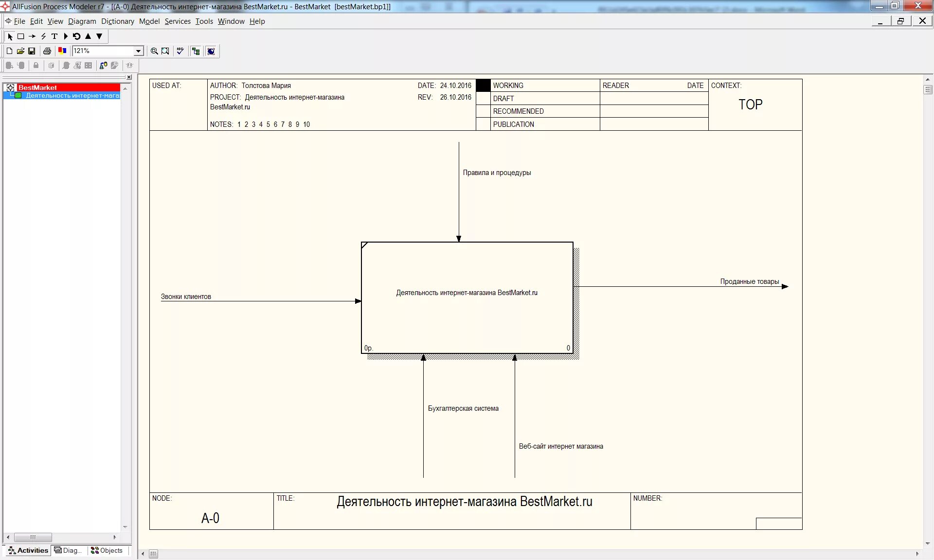
Task: Go to child diagram using down arrow icon
Action: (x=99, y=36)
